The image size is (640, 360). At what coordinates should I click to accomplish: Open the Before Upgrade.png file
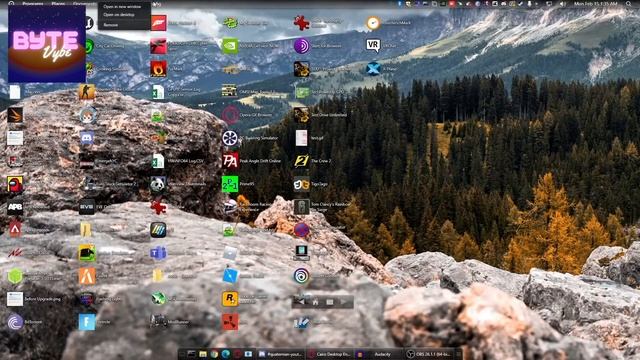pos(15,299)
